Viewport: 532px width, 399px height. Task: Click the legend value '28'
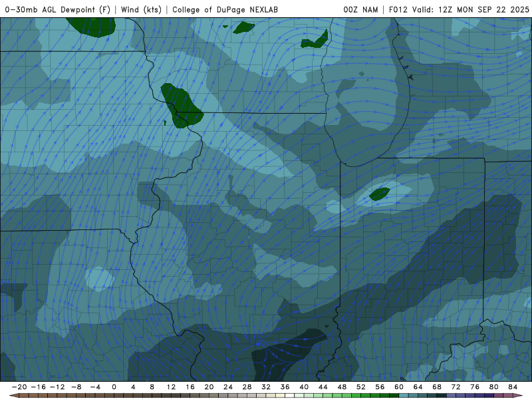tap(247, 387)
